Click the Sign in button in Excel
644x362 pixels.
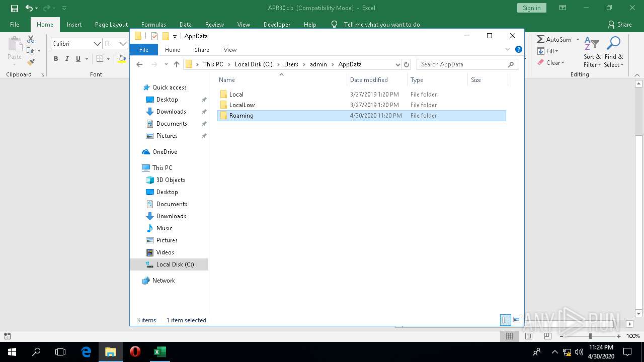click(x=531, y=8)
